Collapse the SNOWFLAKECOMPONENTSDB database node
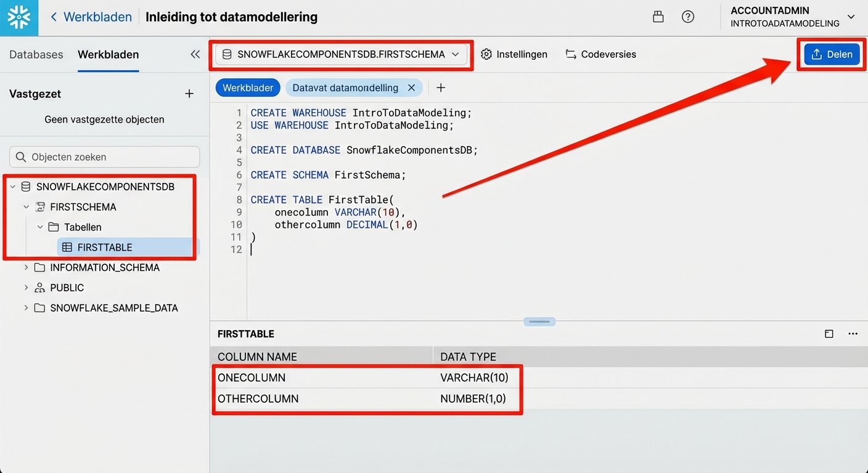Viewport: 868px width, 473px height. pos(12,187)
